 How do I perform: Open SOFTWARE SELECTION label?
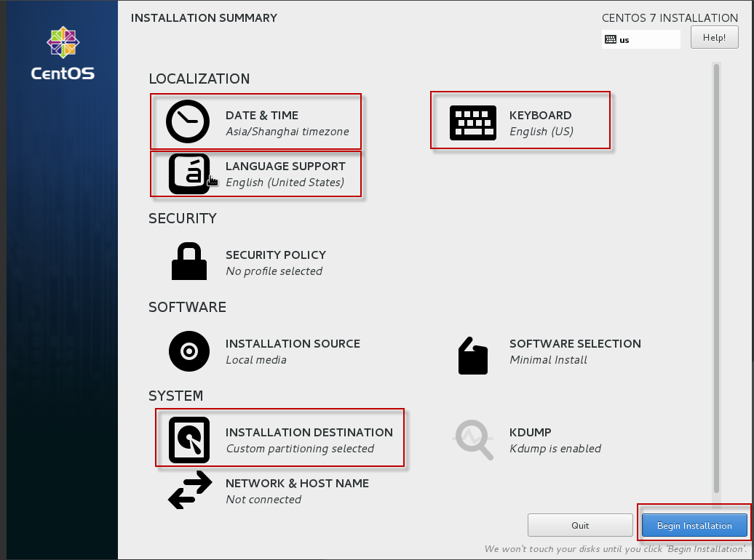pyautogui.click(x=575, y=344)
